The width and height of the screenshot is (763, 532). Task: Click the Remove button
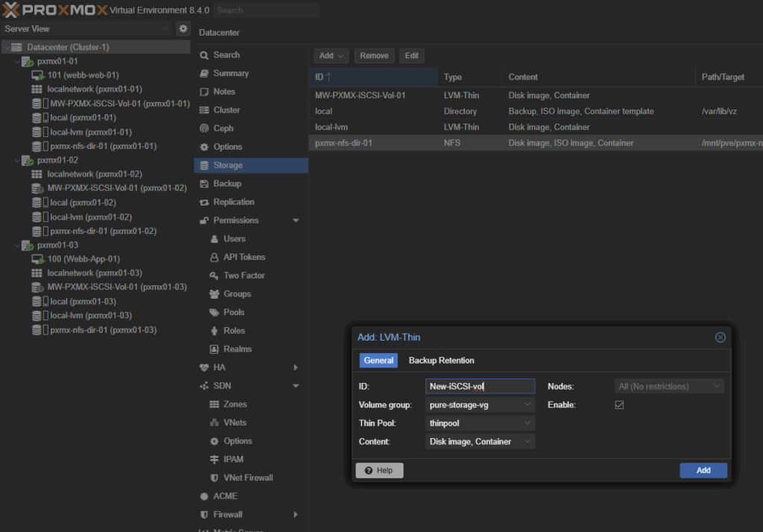[374, 55]
